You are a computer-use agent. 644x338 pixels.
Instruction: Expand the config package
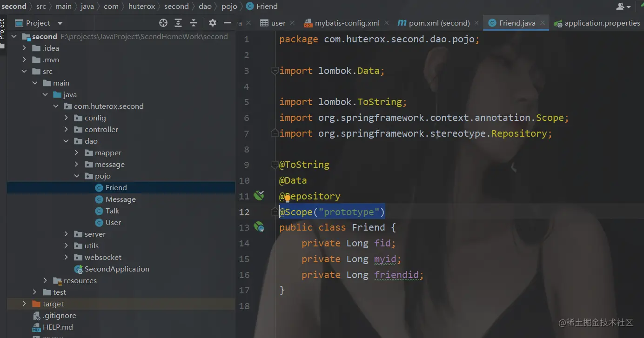coord(66,118)
